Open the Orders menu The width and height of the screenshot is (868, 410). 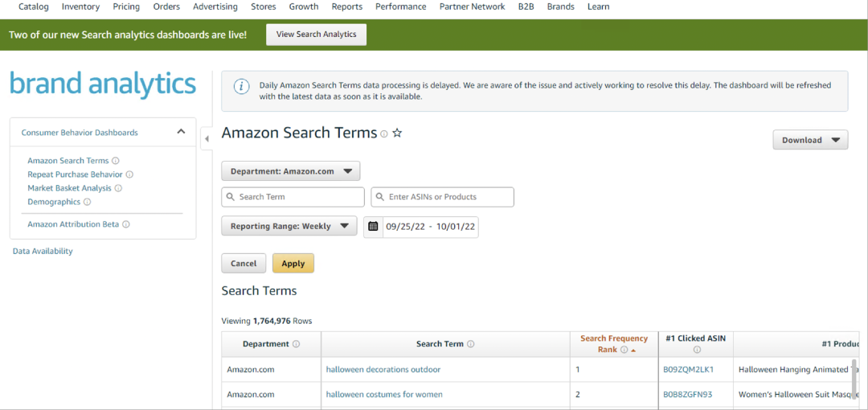[166, 6]
